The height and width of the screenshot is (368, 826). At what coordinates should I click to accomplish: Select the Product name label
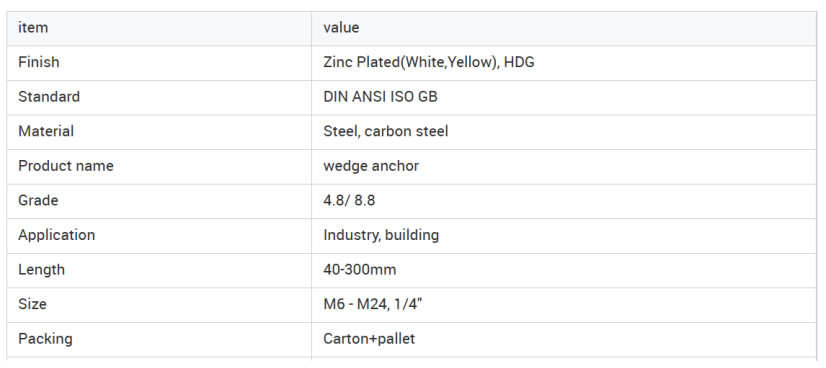66,166
